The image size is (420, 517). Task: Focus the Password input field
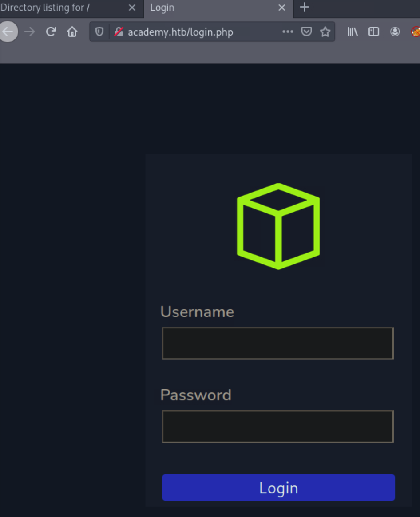tap(278, 426)
